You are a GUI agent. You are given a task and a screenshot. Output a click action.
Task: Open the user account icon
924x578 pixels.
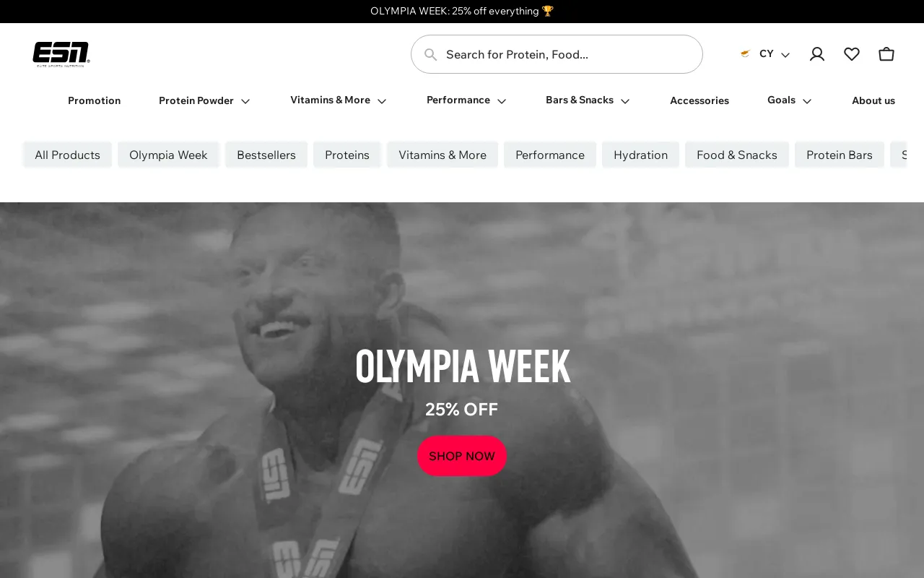pyautogui.click(x=817, y=54)
